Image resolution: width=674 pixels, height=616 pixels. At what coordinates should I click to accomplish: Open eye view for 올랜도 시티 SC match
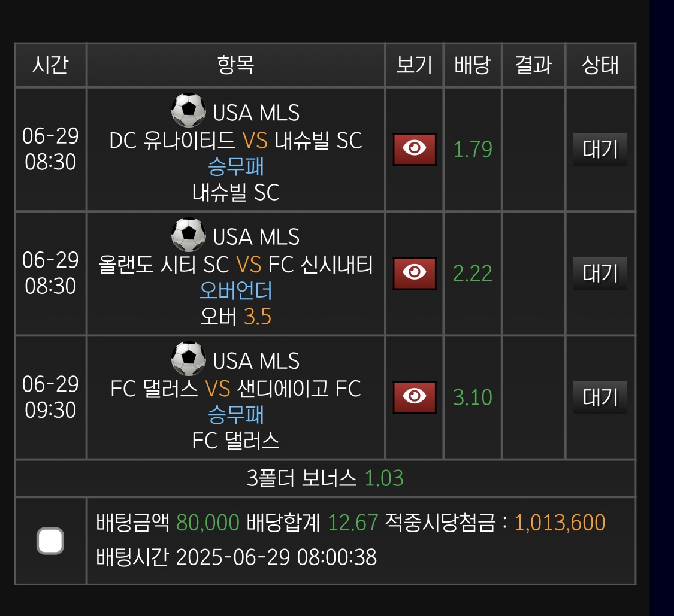[415, 273]
